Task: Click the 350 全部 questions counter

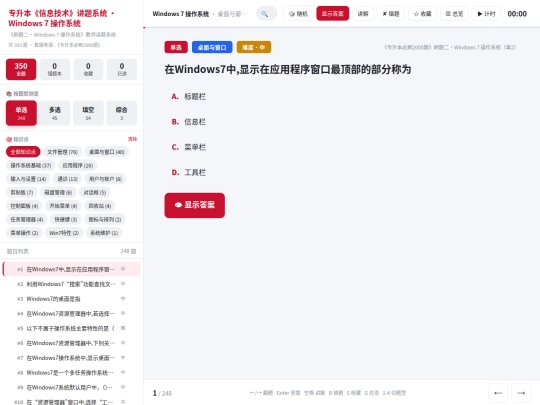Action: (x=21, y=69)
